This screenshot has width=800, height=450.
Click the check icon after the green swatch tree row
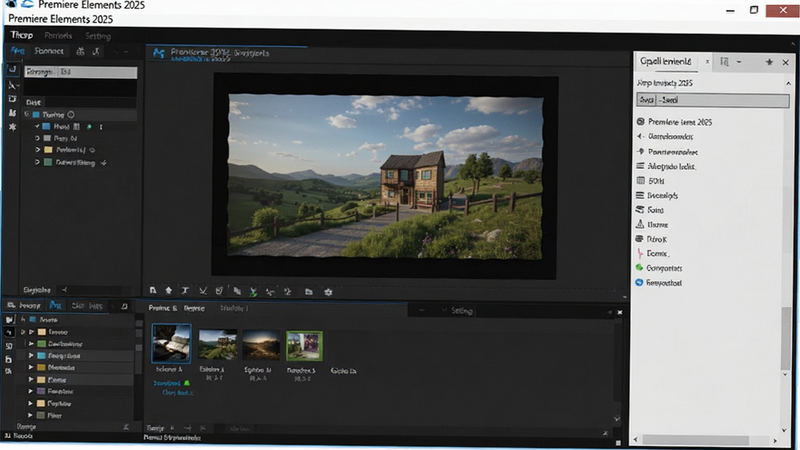[104, 163]
